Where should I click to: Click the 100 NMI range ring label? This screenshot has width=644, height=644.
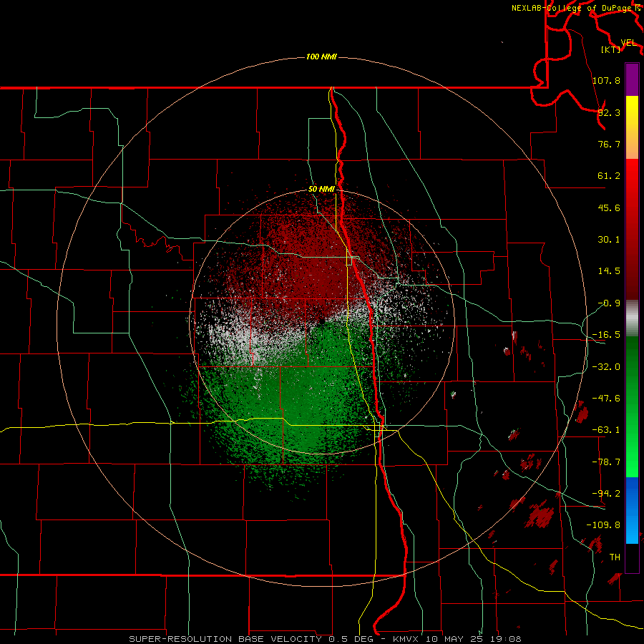coord(321,57)
